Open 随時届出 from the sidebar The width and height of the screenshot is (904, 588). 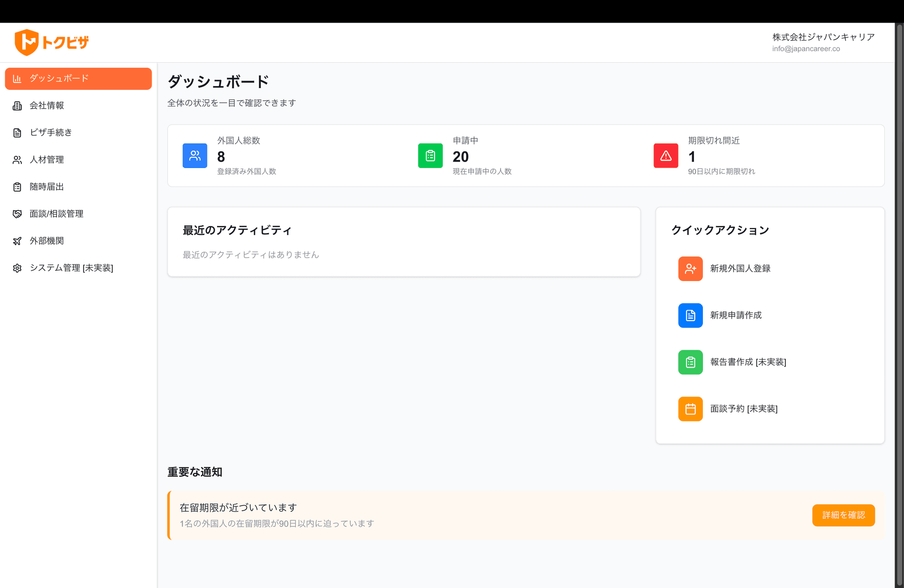47,186
